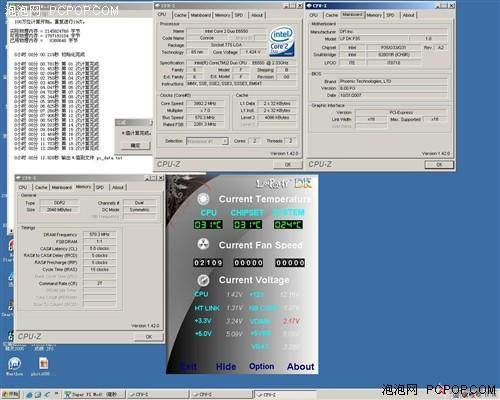Click the CHIPSET temperature readout

click(248, 225)
